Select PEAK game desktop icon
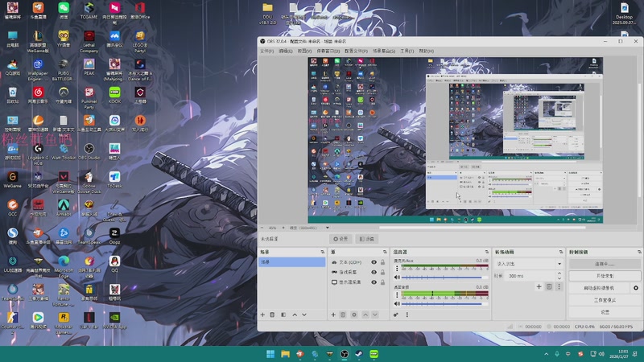The height and width of the screenshot is (362, 644). coord(89,67)
